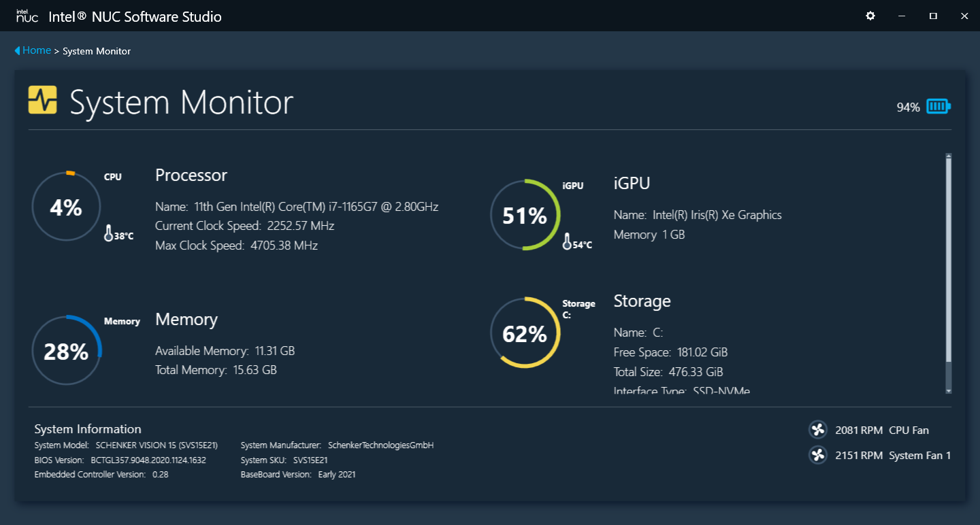Open the Home breadcrumb link
The image size is (980, 525).
(37, 50)
